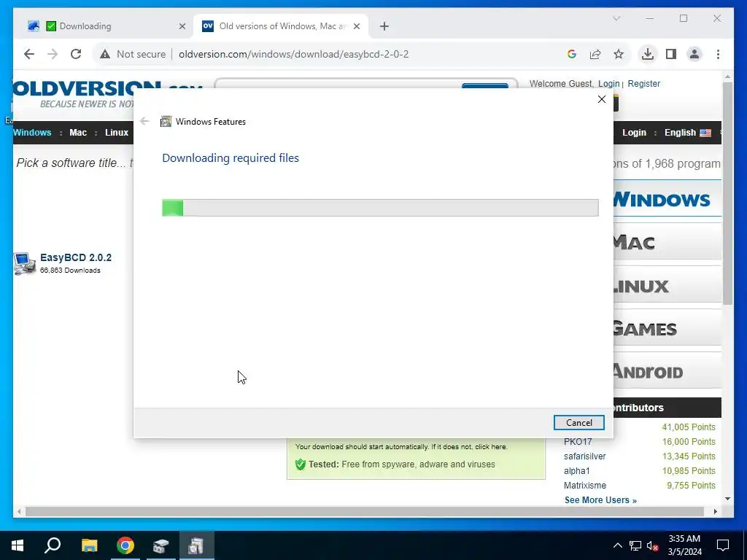This screenshot has width=747, height=560.
Task: Go back in Chrome
Action: point(29,54)
